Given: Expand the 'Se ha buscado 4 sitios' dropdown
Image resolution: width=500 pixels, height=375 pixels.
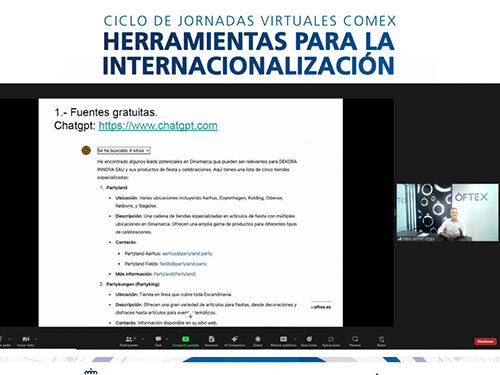Looking at the screenshot, I should coord(124,151).
